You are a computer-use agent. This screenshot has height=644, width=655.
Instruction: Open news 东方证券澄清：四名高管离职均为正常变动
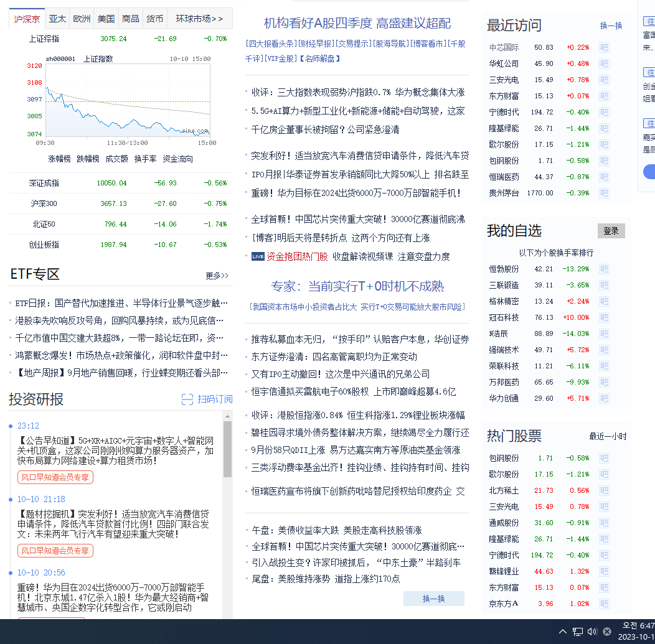tap(334, 357)
